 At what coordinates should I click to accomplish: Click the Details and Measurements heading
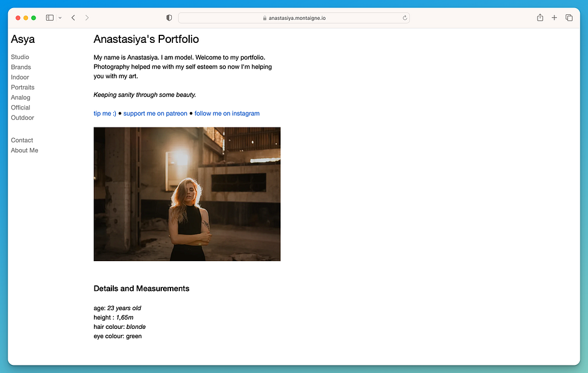coord(141,288)
